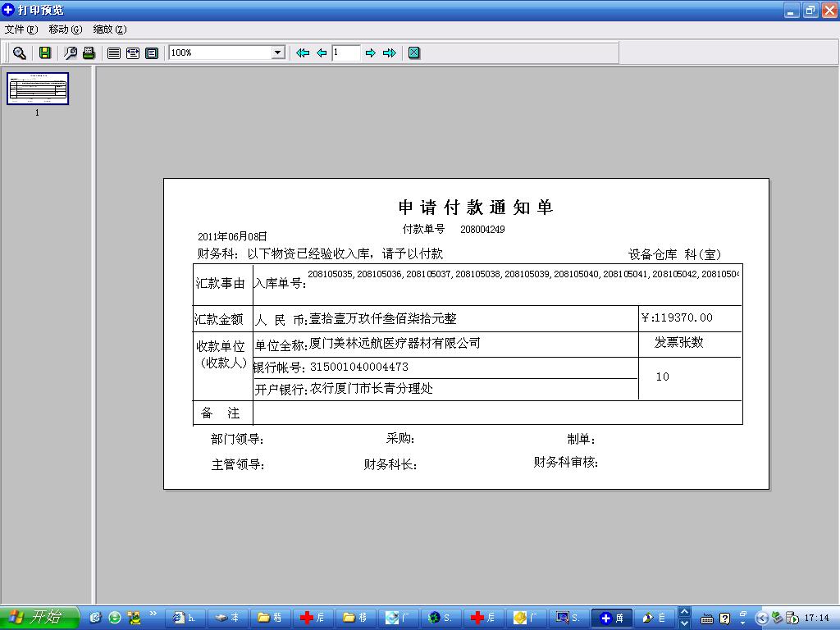Viewport: 840px width, 630px height.
Task: Click the third quick launch icon
Action: (134, 618)
